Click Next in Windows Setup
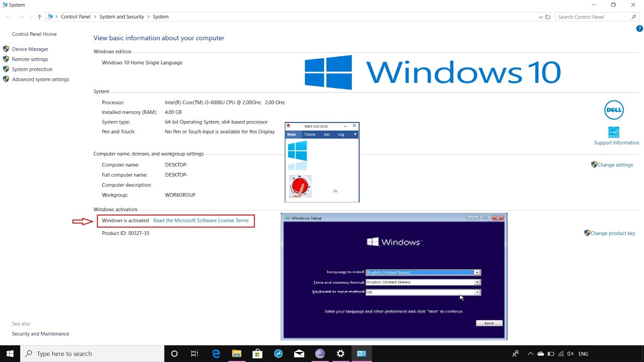Viewport: 644px width, 362px height. tap(489, 323)
